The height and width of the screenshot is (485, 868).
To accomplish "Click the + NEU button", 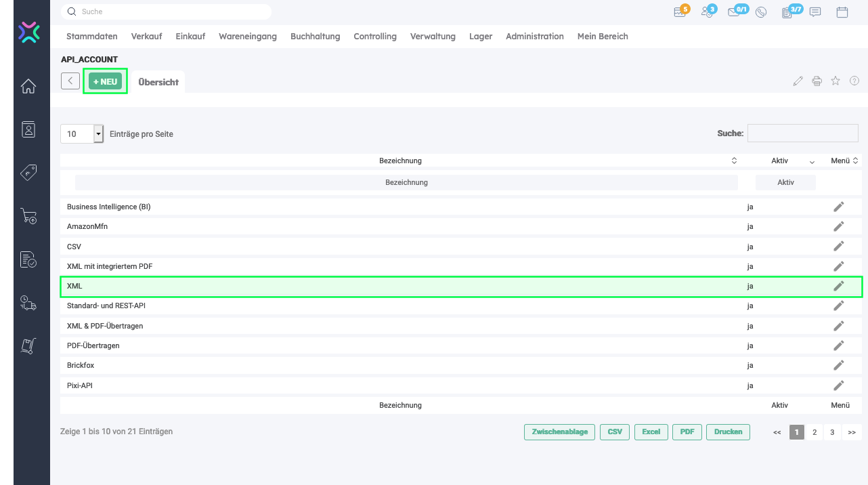I will [105, 81].
